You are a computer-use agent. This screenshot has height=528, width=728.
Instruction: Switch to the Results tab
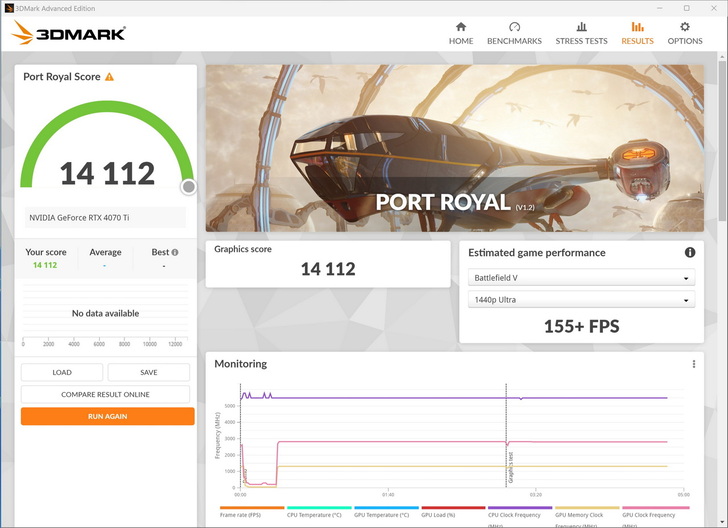(x=637, y=33)
